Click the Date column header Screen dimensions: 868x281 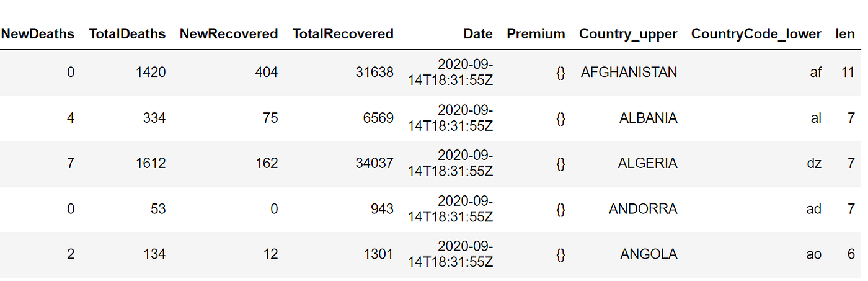(x=477, y=34)
